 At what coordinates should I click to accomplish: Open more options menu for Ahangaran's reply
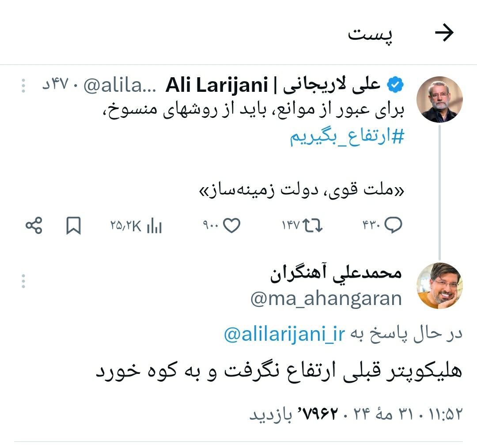tap(24, 281)
